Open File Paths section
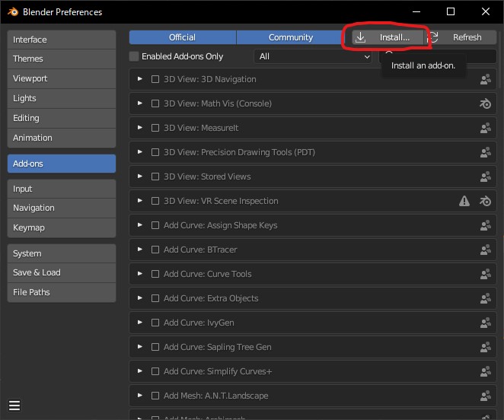The image size is (504, 420). pos(62,292)
